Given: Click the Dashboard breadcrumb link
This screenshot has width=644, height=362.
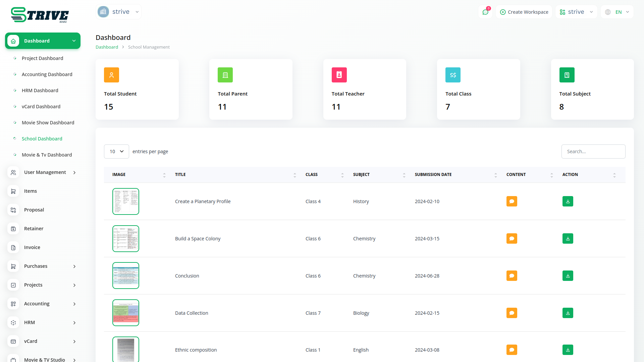Looking at the screenshot, I should click(x=107, y=47).
